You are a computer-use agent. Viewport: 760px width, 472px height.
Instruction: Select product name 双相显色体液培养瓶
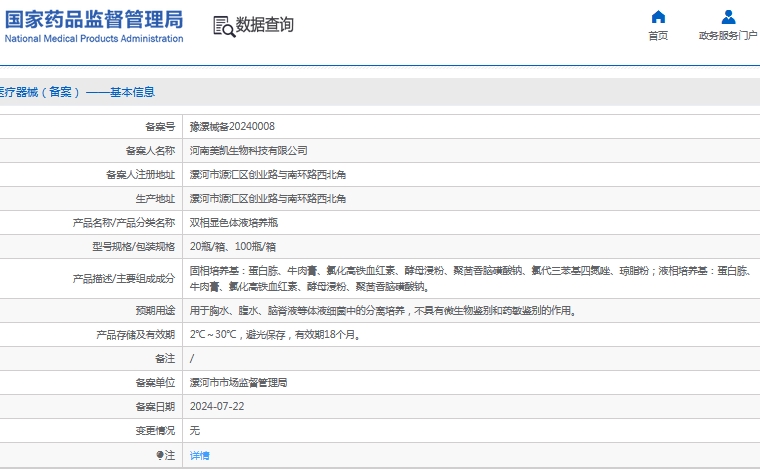234,222
